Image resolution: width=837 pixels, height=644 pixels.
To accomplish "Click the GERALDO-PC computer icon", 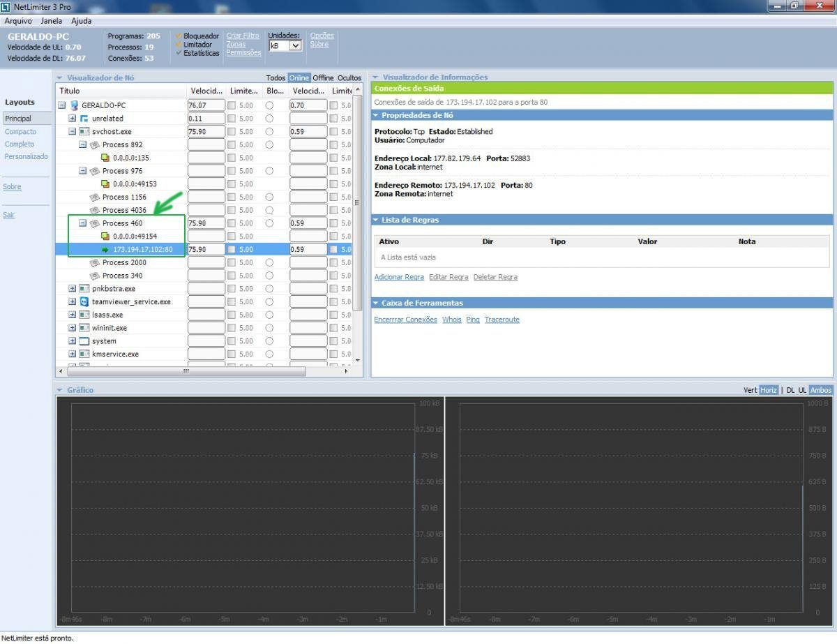I will pyautogui.click(x=75, y=105).
